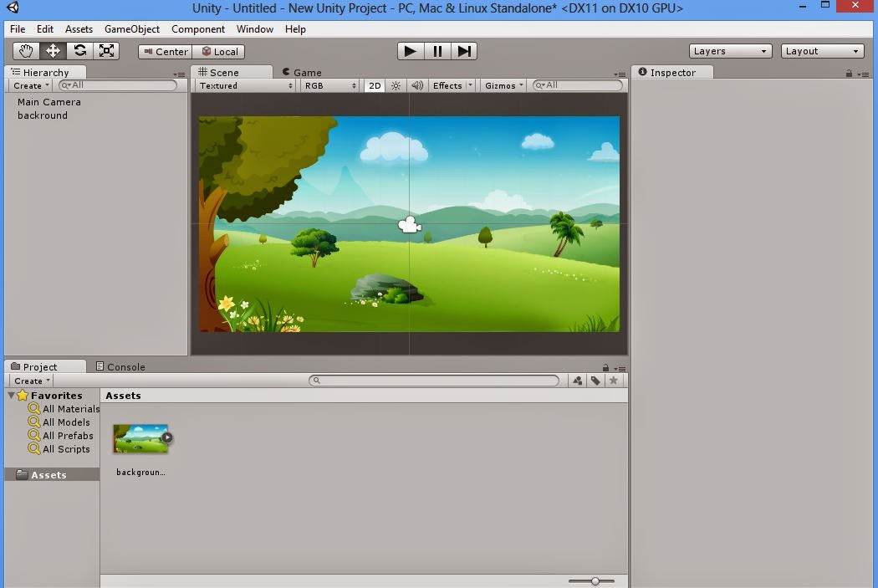Toggle scene audio speaker icon
878x588 pixels.
click(417, 85)
